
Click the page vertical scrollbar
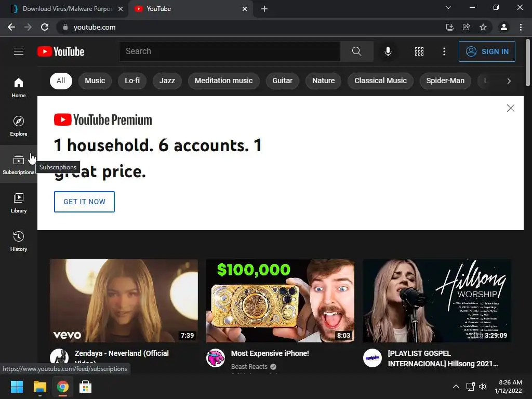point(528,63)
